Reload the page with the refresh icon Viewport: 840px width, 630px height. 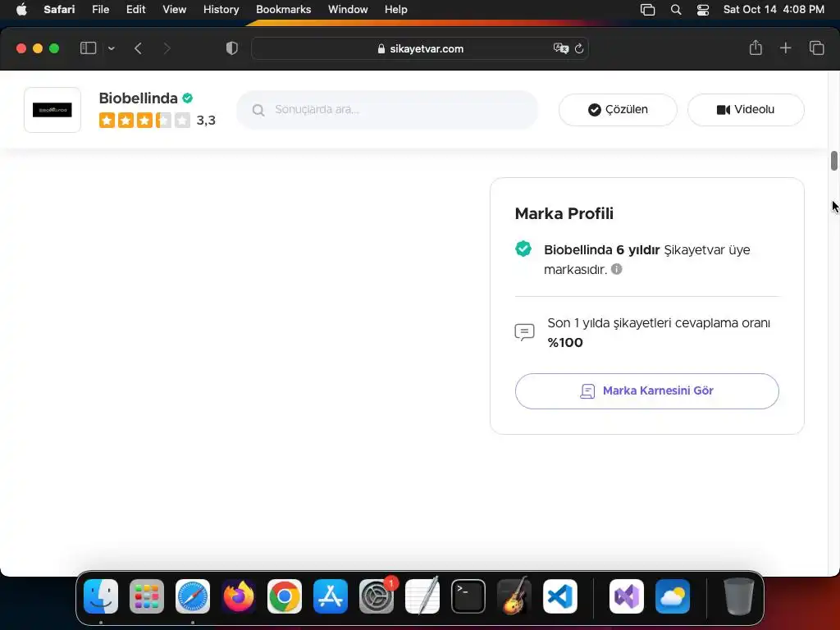tap(579, 48)
